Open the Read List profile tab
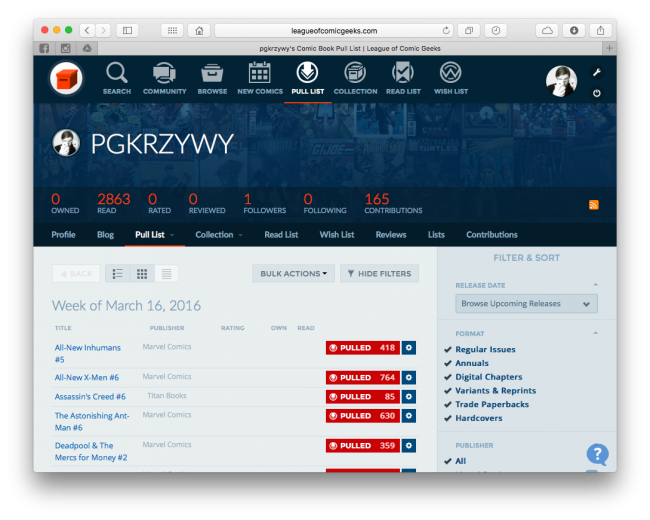This screenshot has width=650, height=520. (281, 235)
